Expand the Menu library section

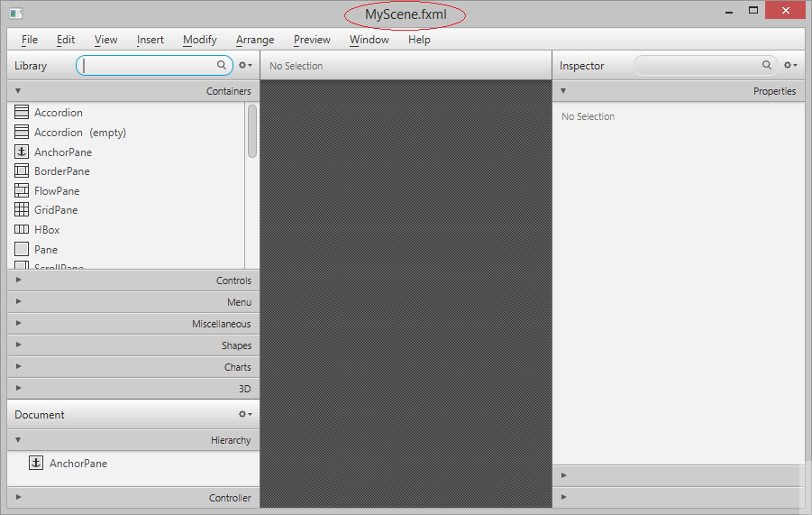click(x=133, y=302)
